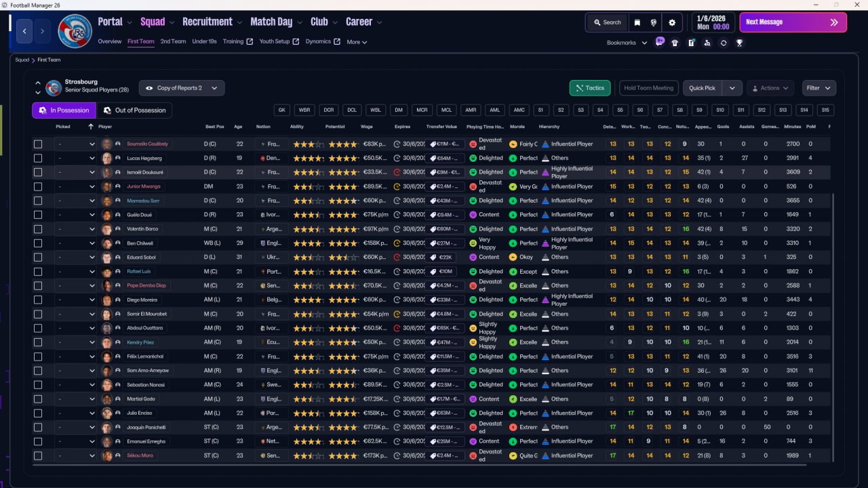Sort the table by the Player column
The image size is (868, 488).
pos(105,127)
